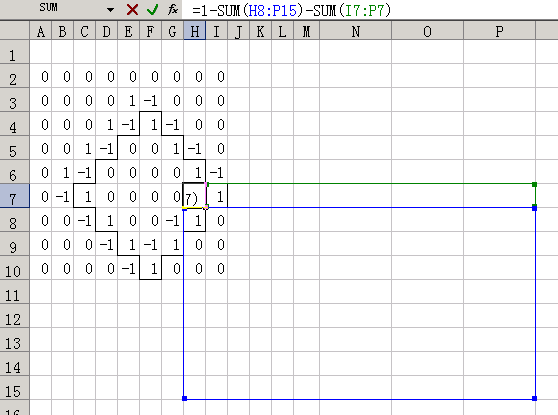This screenshot has height=415, width=558.
Task: Select row 15 header
Action: (14, 388)
